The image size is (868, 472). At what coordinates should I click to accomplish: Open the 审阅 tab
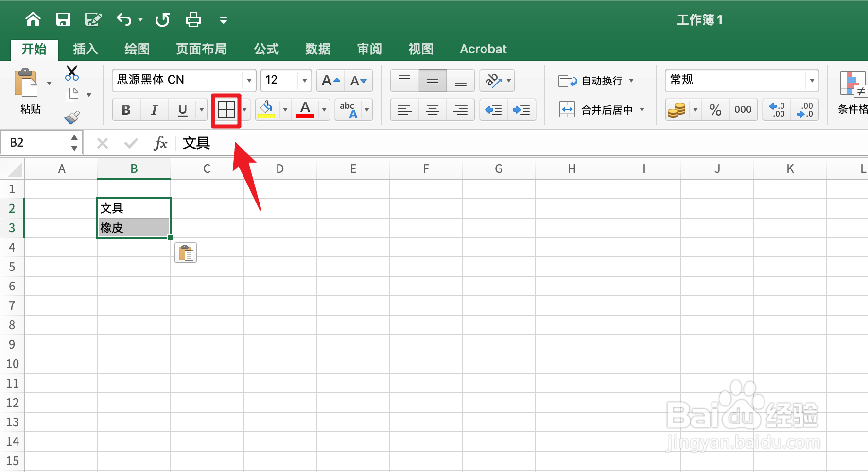[369, 49]
